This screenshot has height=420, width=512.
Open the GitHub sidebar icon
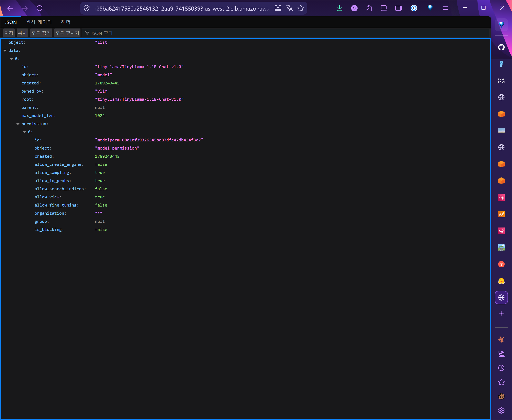click(501, 47)
